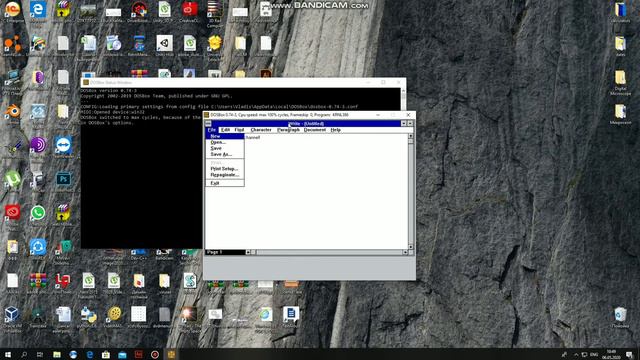Open the Windows Start menu
The image size is (640, 360).
pos(8,354)
